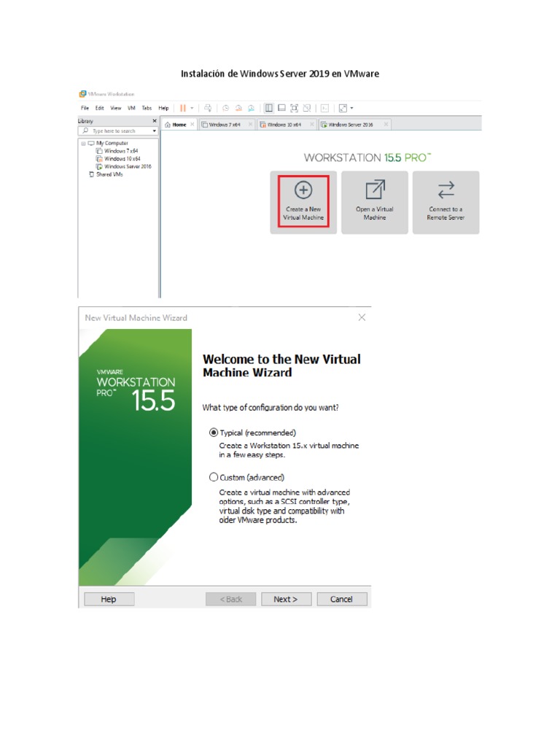560x747 pixels.
Task: Open the stretch display dropdown arrow
Action: [x=352, y=108]
